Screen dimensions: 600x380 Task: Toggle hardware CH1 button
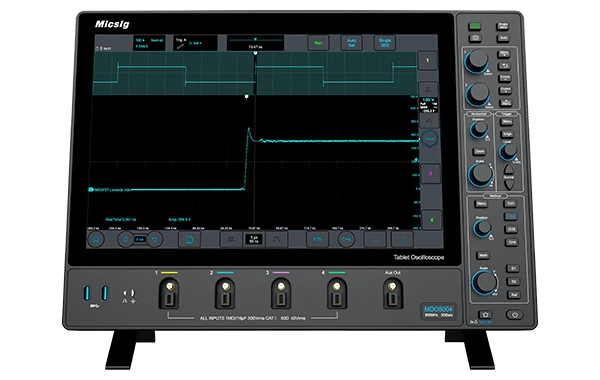(x=510, y=204)
